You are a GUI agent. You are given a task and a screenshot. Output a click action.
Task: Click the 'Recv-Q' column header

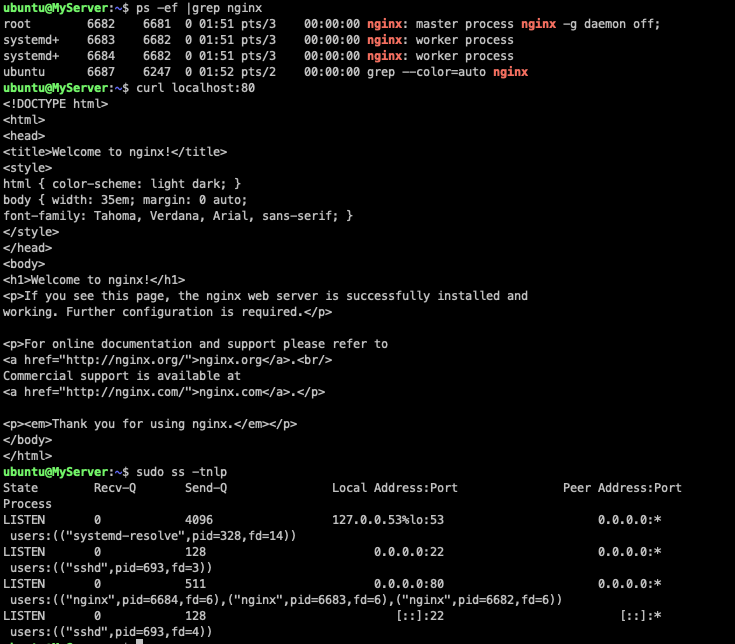point(115,487)
